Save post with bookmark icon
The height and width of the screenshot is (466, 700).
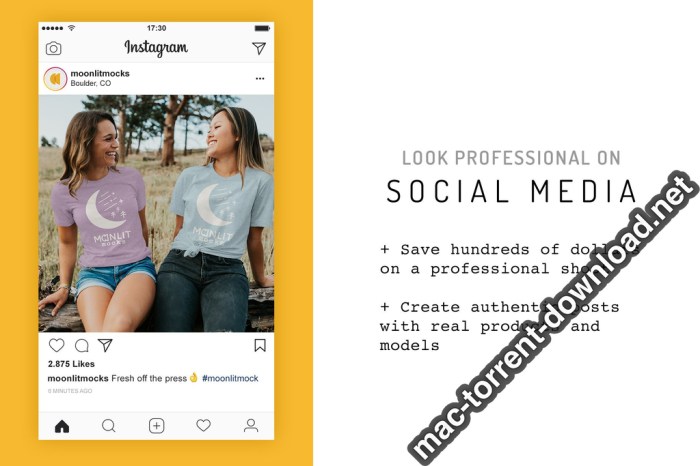[x=260, y=345]
